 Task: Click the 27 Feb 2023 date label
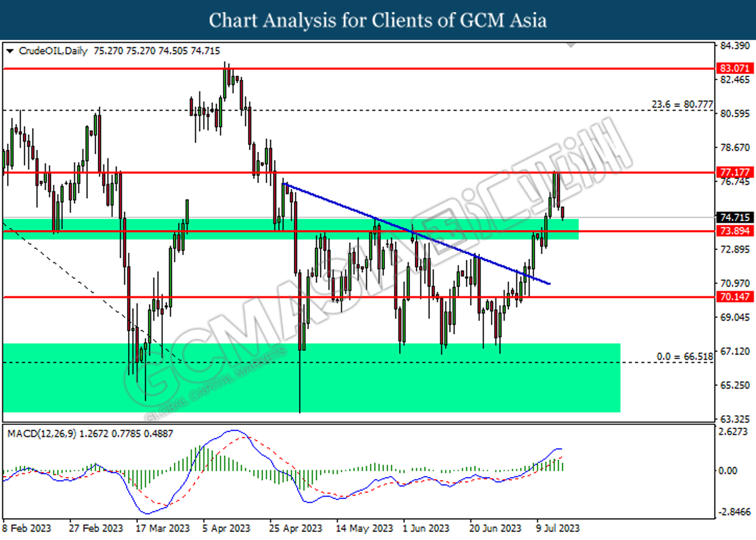(x=96, y=528)
